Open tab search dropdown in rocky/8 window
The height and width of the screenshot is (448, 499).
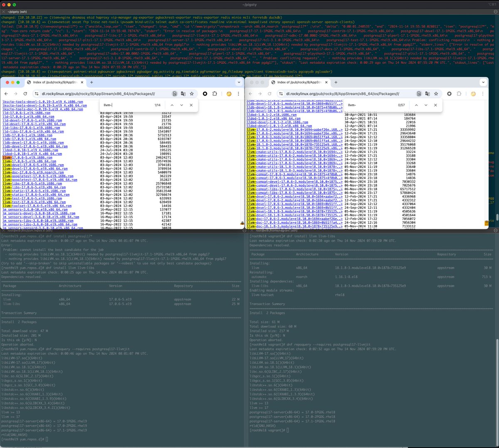483,82
